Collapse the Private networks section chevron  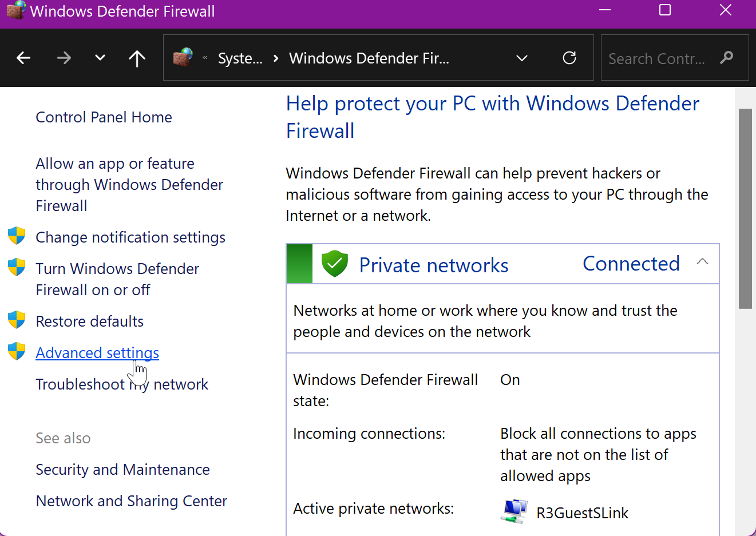coord(702,261)
